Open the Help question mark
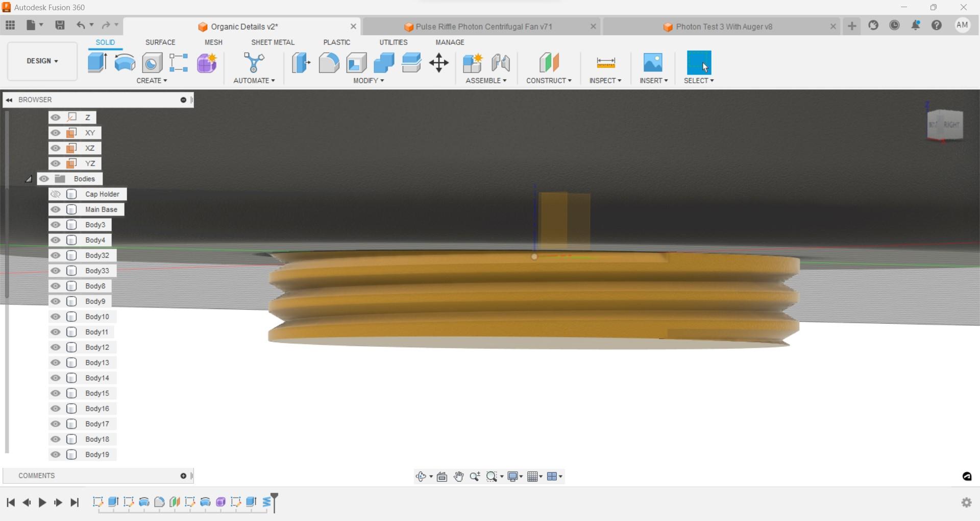 click(x=937, y=25)
